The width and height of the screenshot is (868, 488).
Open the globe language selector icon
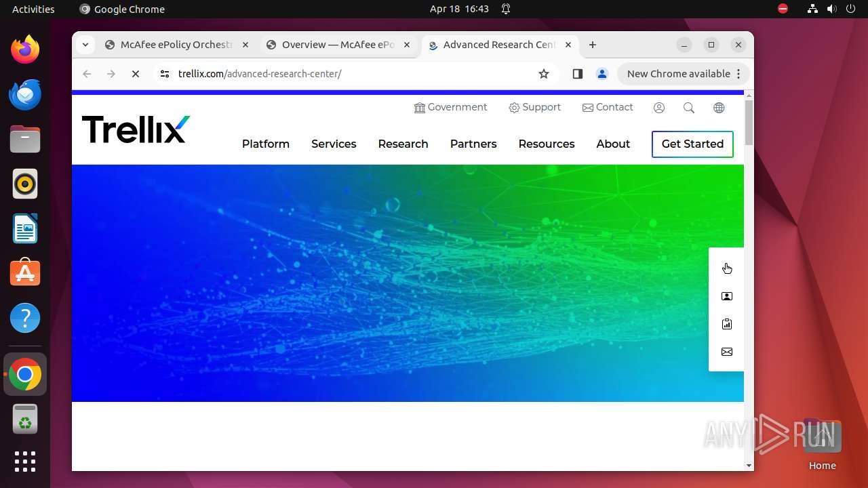tap(719, 108)
